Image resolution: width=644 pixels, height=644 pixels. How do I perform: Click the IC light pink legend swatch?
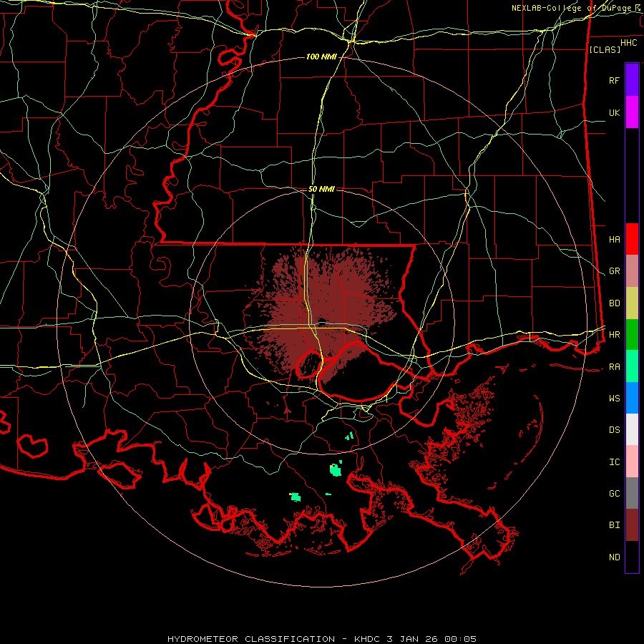pyautogui.click(x=632, y=462)
